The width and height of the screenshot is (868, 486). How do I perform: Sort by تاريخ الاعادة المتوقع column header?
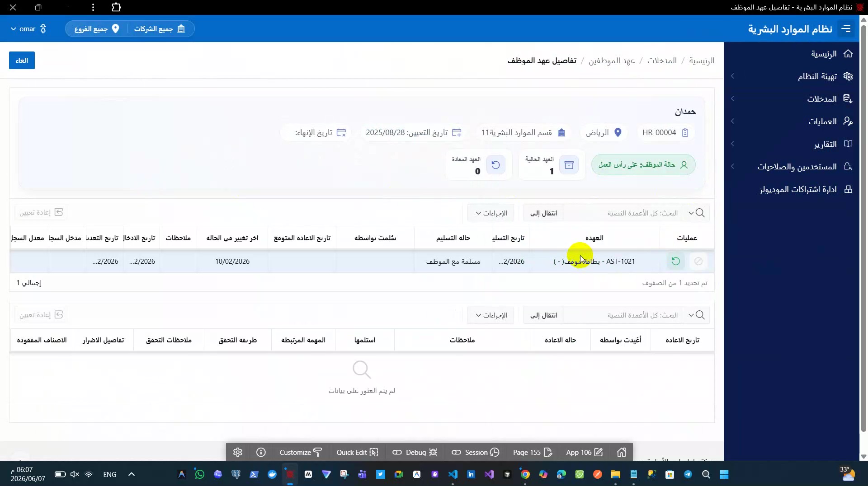pos(302,238)
